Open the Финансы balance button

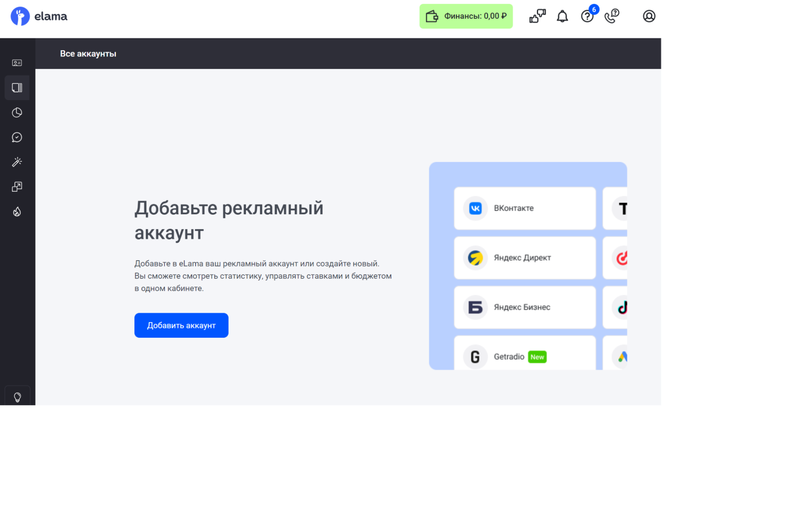pyautogui.click(x=466, y=16)
